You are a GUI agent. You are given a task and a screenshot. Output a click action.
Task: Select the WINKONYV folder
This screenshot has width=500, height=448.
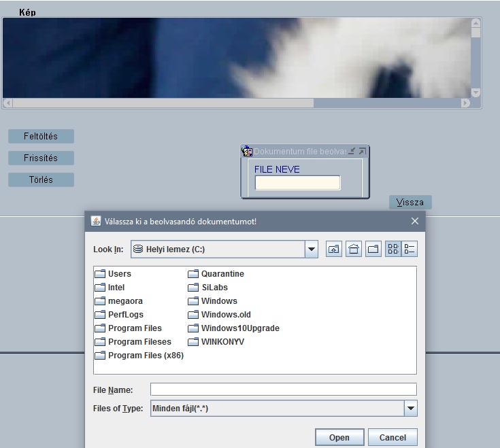coord(216,342)
